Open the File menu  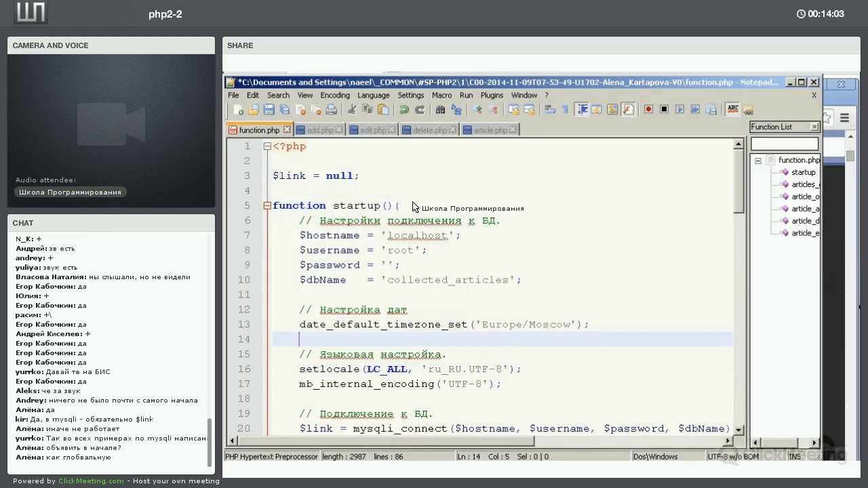[x=233, y=96]
